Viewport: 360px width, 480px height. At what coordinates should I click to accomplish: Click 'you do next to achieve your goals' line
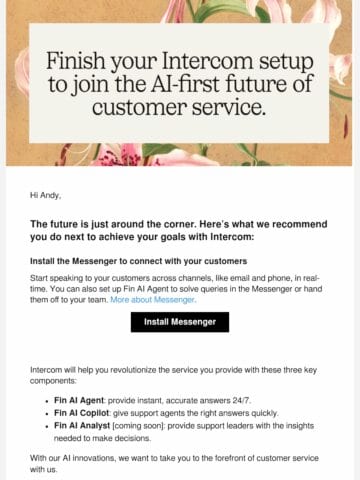[142, 237]
